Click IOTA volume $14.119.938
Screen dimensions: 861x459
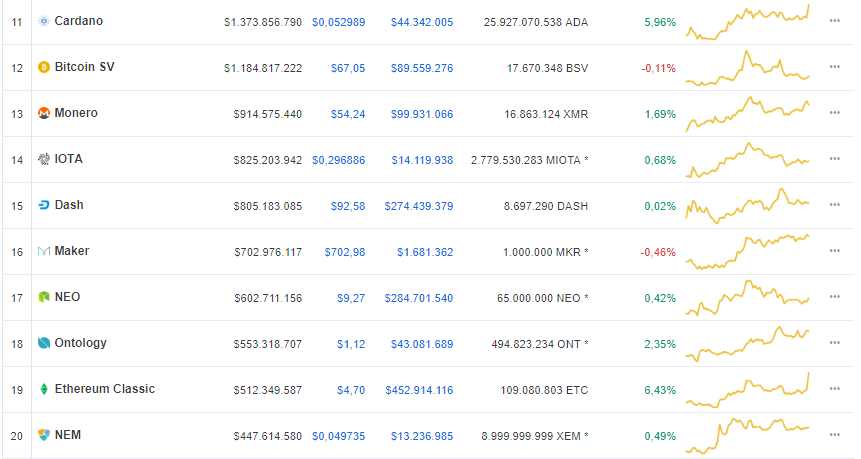422,160
